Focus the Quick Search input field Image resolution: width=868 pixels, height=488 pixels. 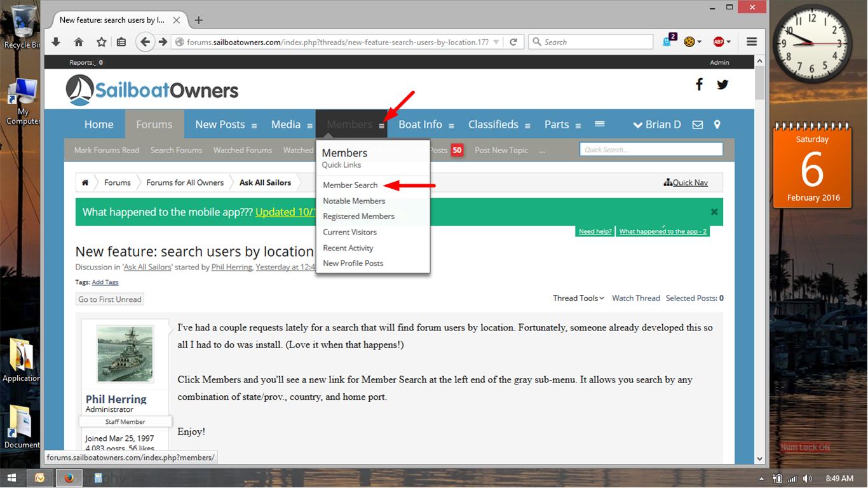click(651, 149)
